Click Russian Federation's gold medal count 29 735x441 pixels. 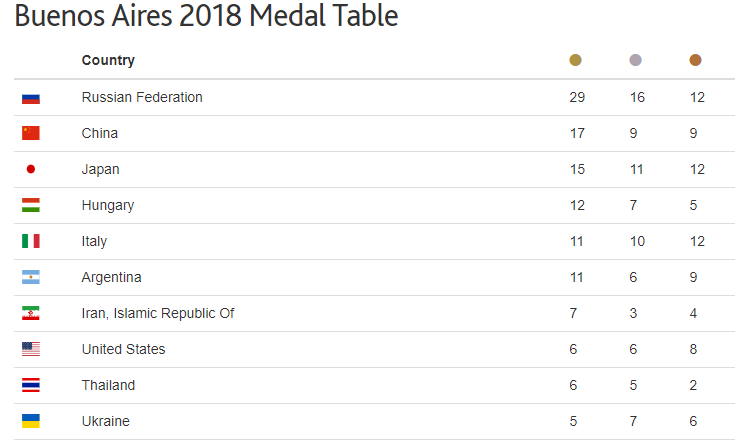(x=577, y=98)
